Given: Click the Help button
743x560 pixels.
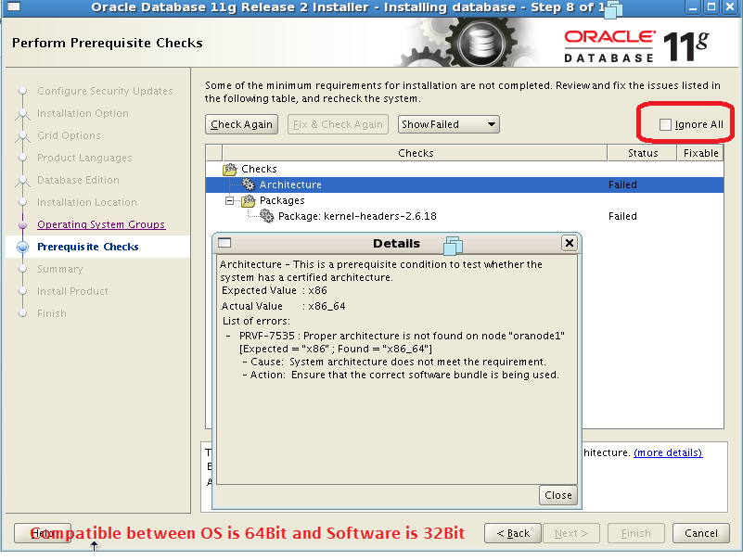Looking at the screenshot, I should pyautogui.click(x=42, y=533).
